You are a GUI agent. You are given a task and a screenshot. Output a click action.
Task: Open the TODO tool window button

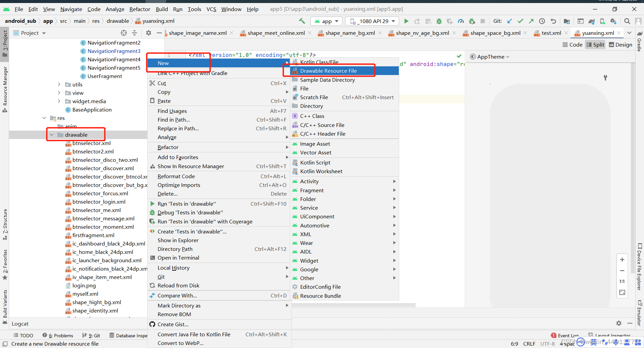[x=23, y=335]
